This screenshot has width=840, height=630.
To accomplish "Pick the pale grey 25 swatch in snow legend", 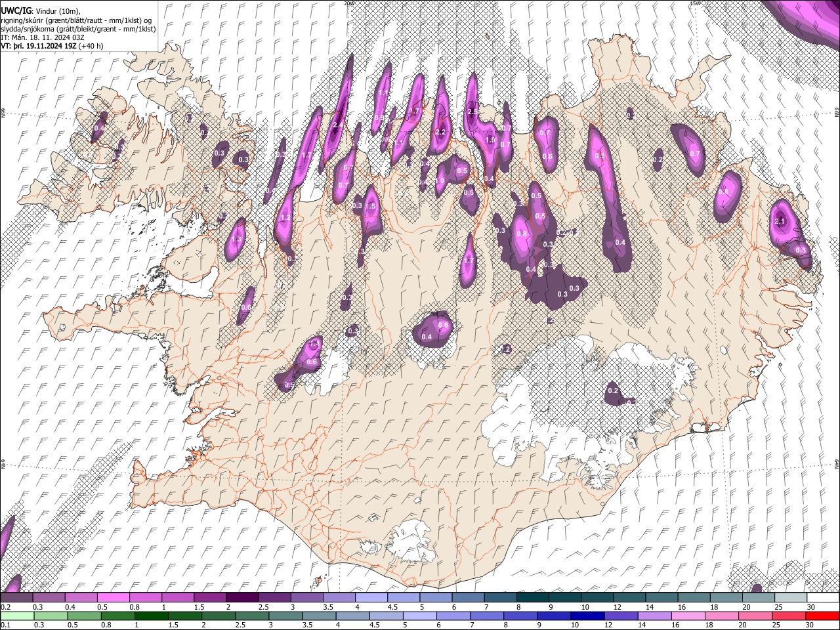I will click(792, 598).
